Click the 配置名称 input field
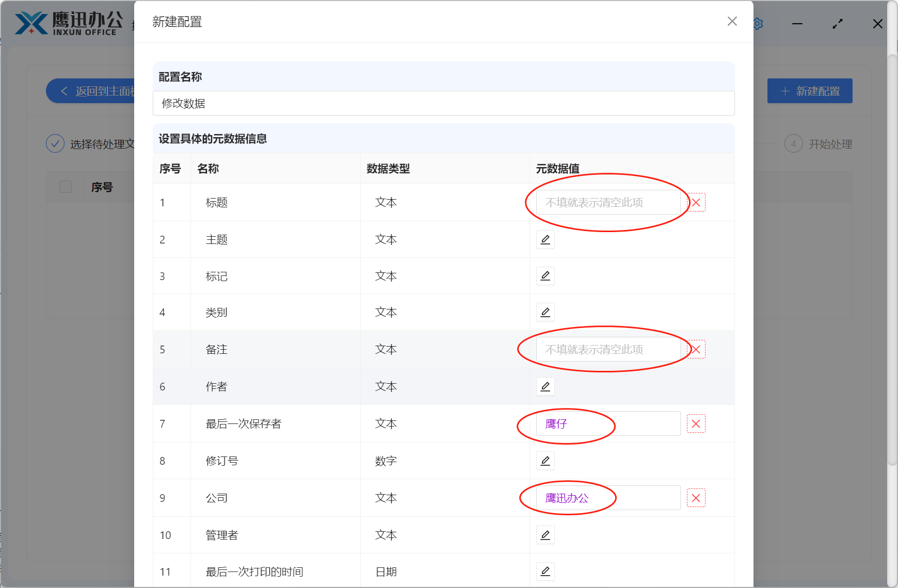This screenshot has width=898, height=588. click(x=443, y=103)
